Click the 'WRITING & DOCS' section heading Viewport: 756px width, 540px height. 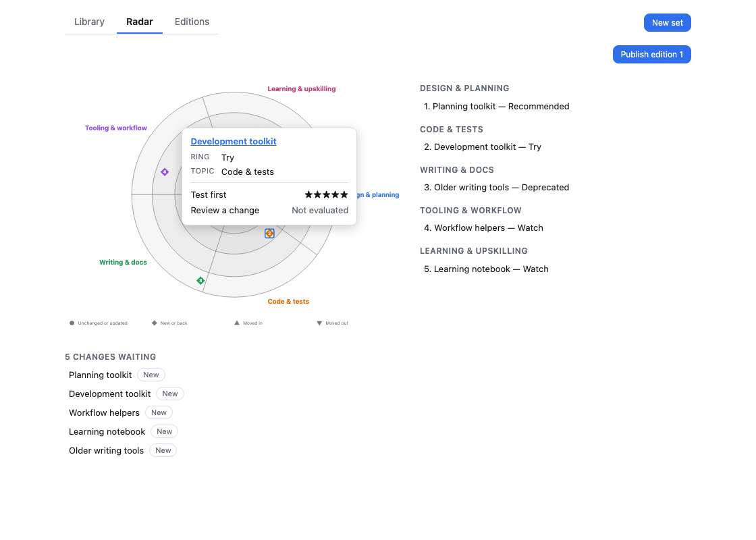pyautogui.click(x=456, y=169)
